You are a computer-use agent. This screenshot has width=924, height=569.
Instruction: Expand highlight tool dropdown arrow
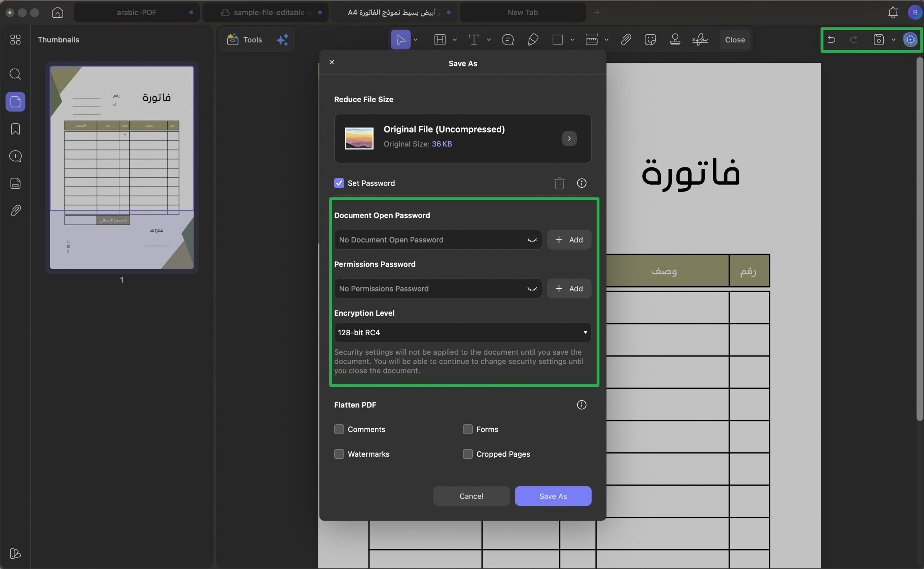(x=454, y=40)
